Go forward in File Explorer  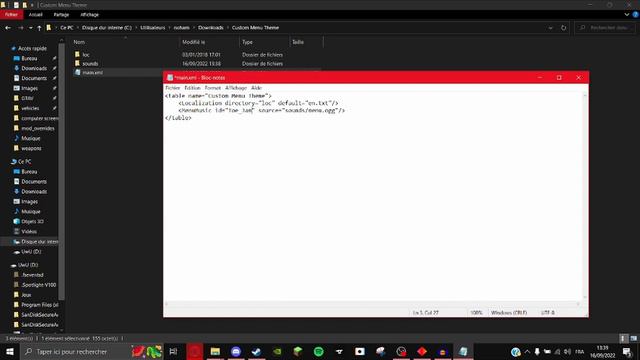pos(20,28)
